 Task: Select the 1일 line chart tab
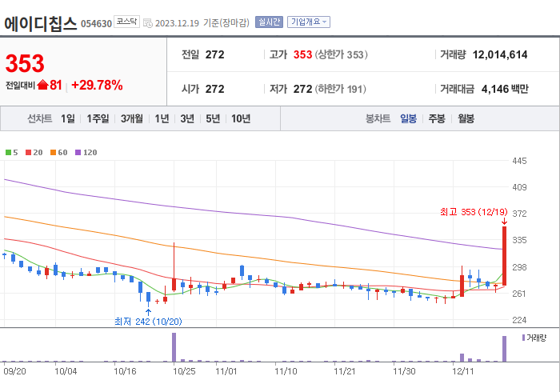pyautogui.click(x=68, y=118)
